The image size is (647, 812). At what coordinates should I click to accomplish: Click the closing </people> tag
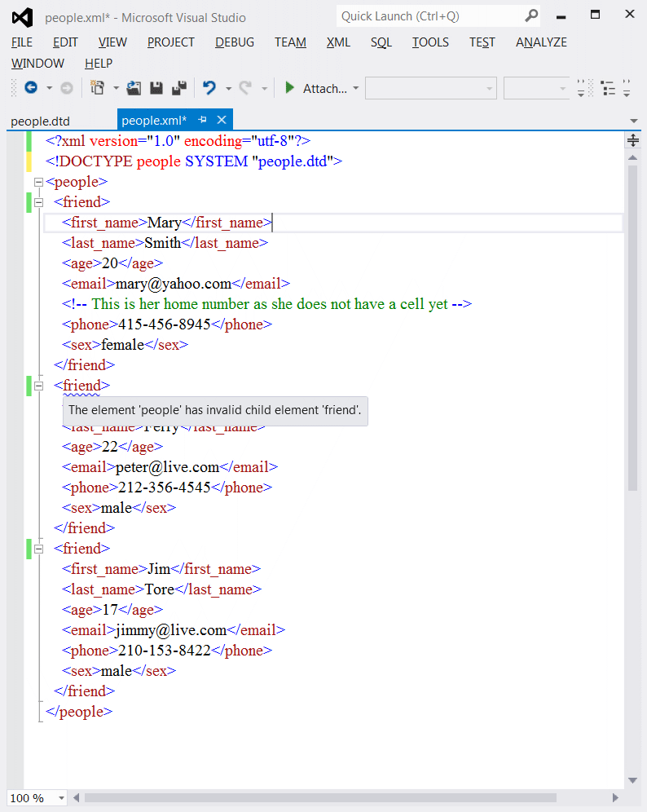(79, 712)
